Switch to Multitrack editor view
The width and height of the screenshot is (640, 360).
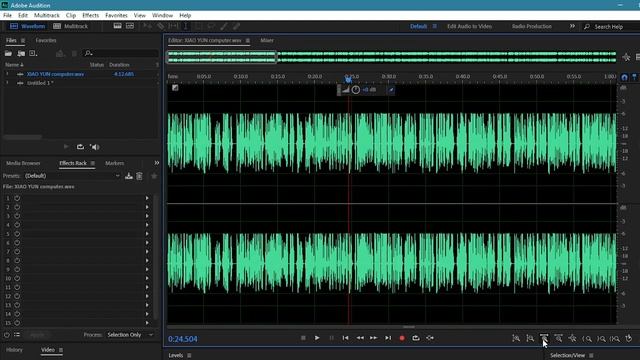tap(70, 26)
